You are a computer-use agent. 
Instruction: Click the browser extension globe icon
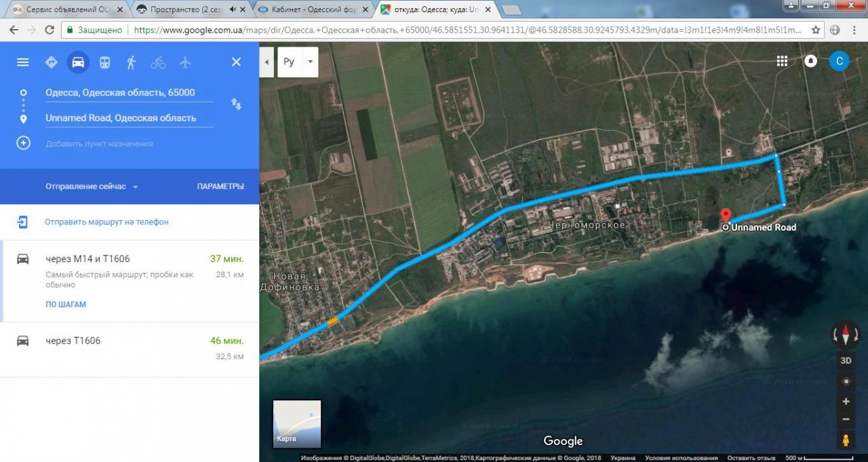click(x=835, y=30)
